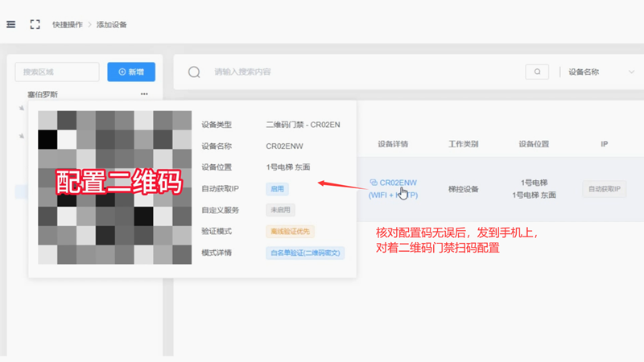Click the 离线验证优先 tag
This screenshot has width=644, height=362.
point(291,232)
